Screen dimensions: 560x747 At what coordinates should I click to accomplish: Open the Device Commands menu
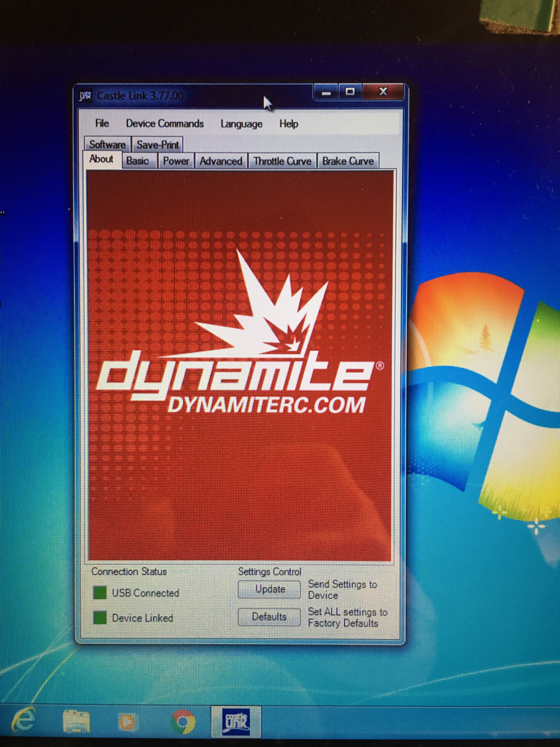(165, 124)
